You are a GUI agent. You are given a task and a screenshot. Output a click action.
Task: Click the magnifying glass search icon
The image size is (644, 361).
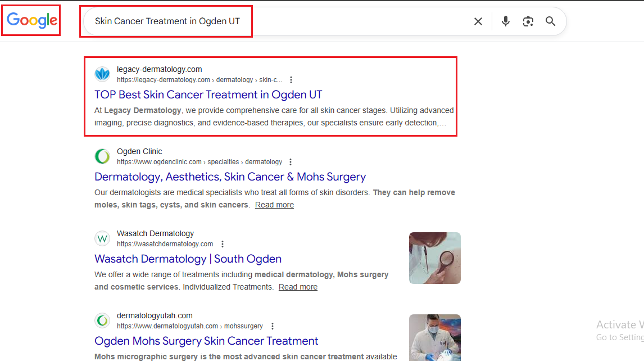(550, 21)
